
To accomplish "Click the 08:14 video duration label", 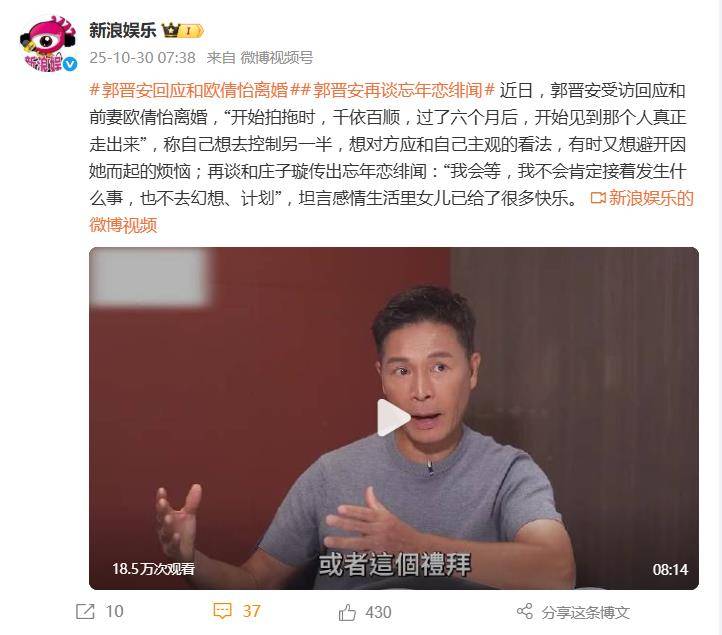I will pyautogui.click(x=670, y=570).
